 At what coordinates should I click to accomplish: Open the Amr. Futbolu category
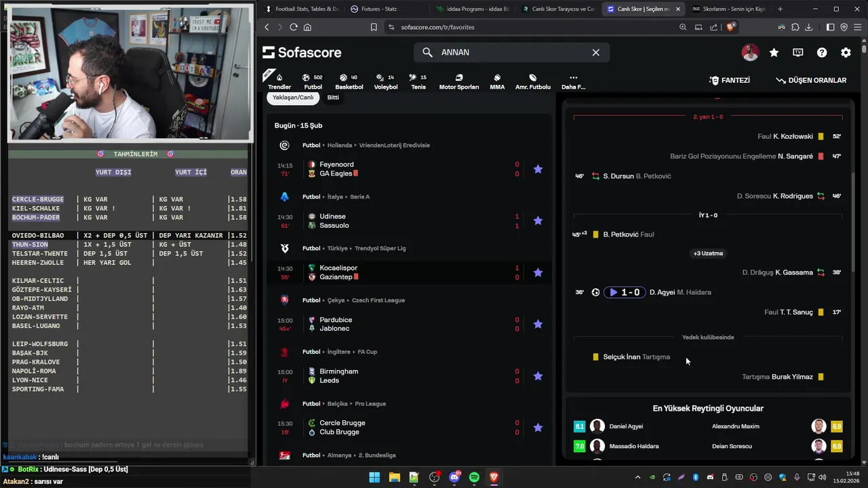tap(533, 81)
